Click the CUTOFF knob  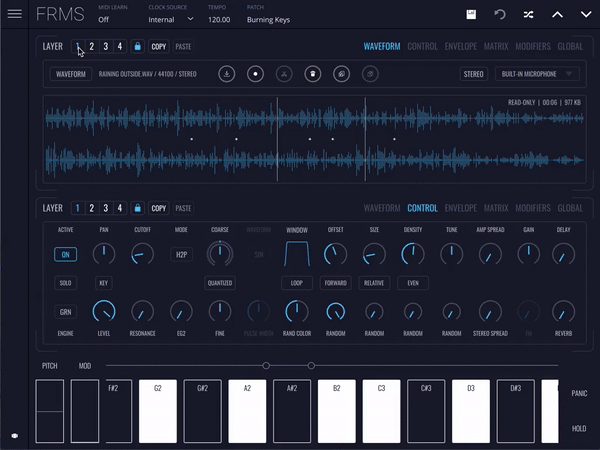pos(143,255)
